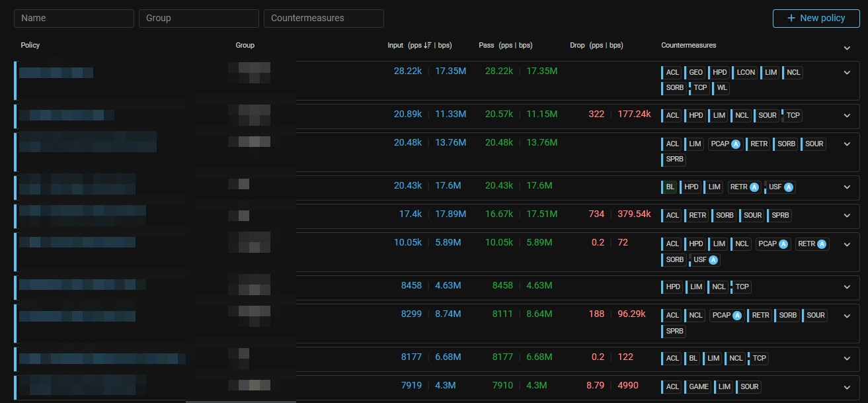Click the sort icon in Input header

[x=428, y=46]
